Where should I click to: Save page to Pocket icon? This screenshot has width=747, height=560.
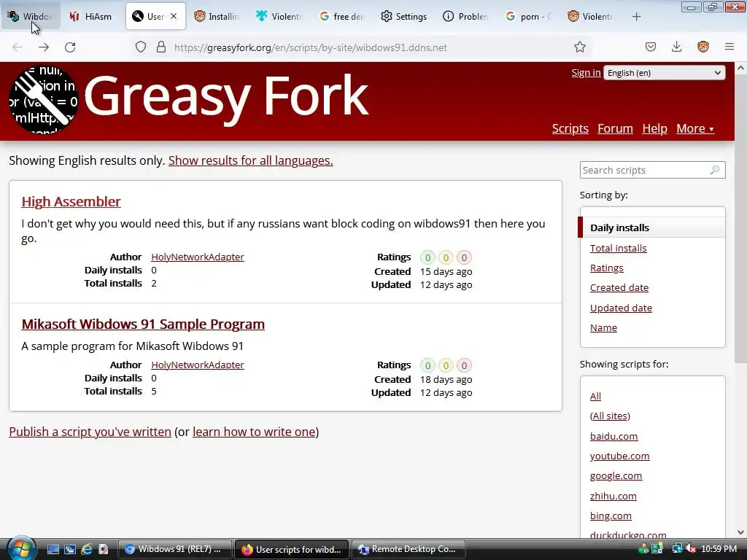[650, 47]
